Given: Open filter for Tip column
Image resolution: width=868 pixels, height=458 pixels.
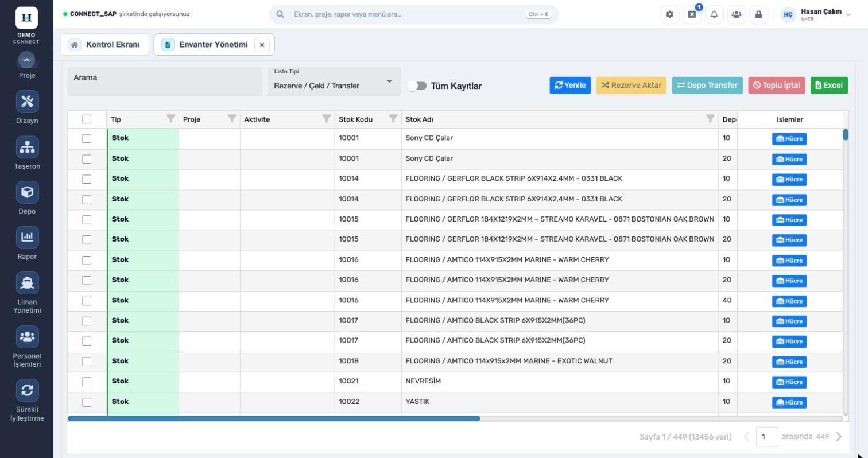Looking at the screenshot, I should pyautogui.click(x=170, y=119).
